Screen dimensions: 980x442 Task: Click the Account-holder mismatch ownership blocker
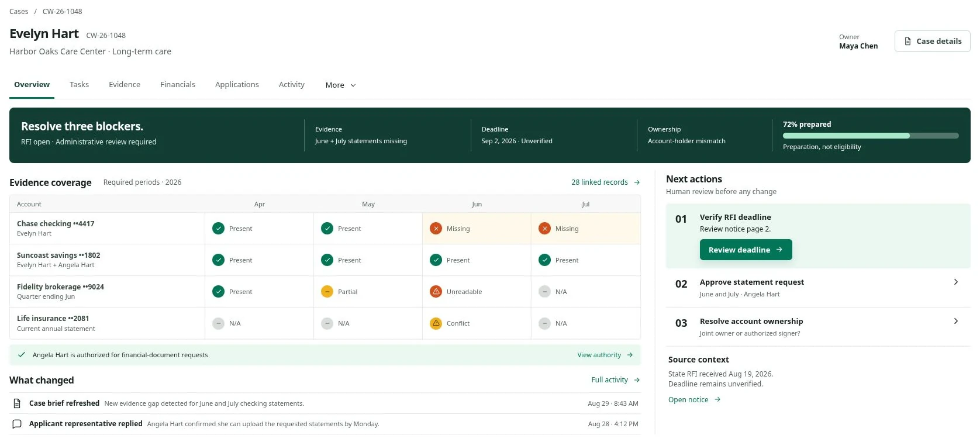click(686, 141)
